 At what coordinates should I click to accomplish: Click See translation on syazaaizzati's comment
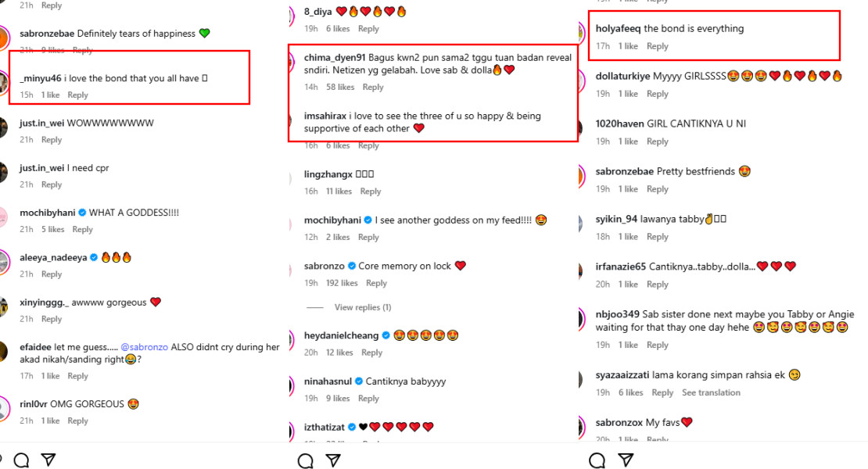coord(711,392)
